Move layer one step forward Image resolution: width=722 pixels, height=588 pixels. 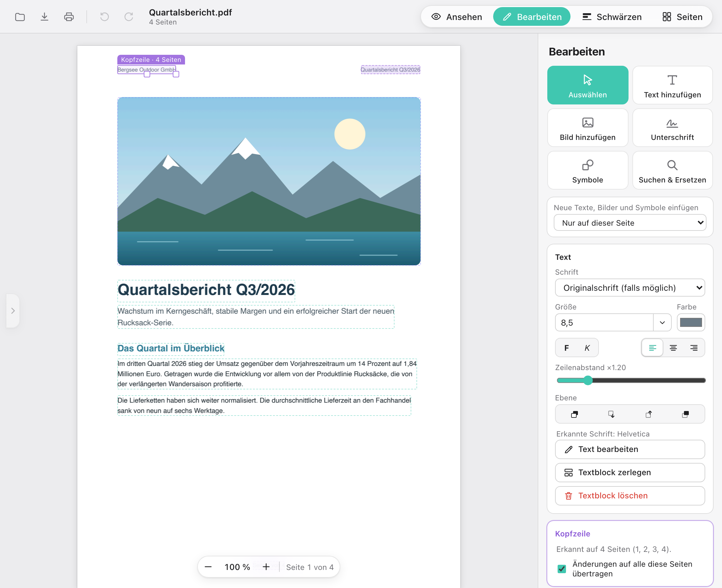click(649, 414)
